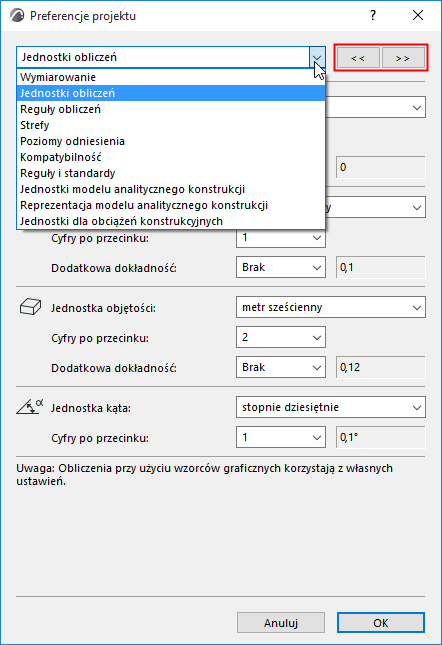This screenshot has height=645, width=442.
Task: Click the 0,12 preview field
Action: pos(381,367)
